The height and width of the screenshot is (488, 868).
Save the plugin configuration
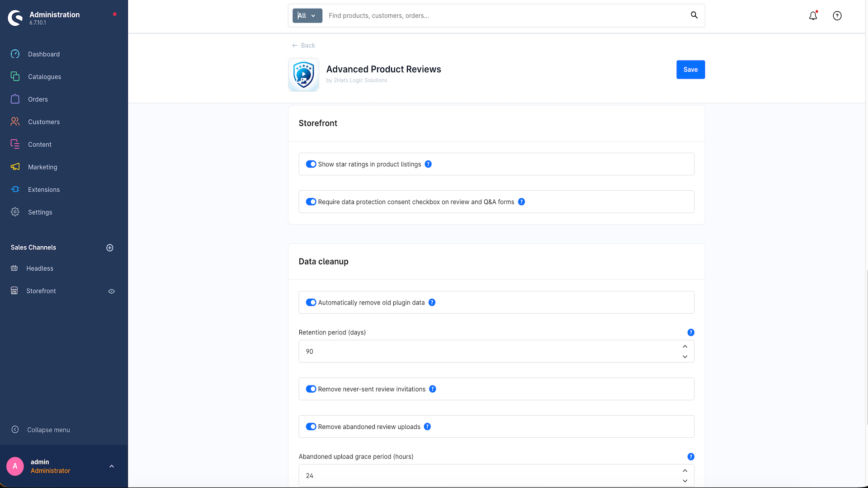pos(690,70)
